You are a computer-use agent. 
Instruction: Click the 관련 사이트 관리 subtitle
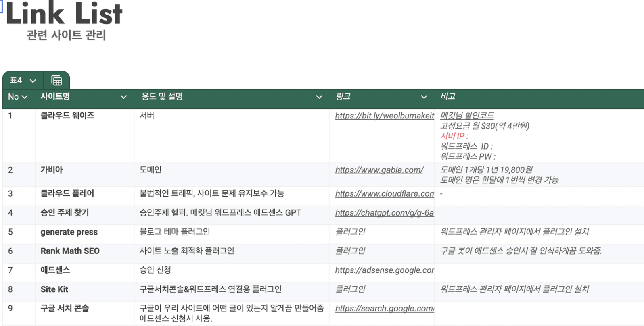(x=66, y=35)
